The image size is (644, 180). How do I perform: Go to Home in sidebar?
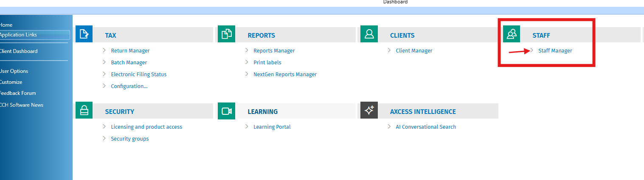coord(6,25)
